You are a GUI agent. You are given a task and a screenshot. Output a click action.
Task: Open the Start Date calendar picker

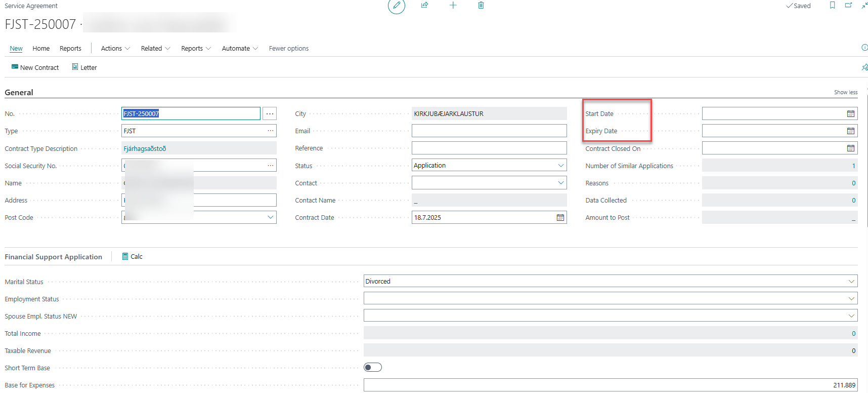tap(850, 114)
